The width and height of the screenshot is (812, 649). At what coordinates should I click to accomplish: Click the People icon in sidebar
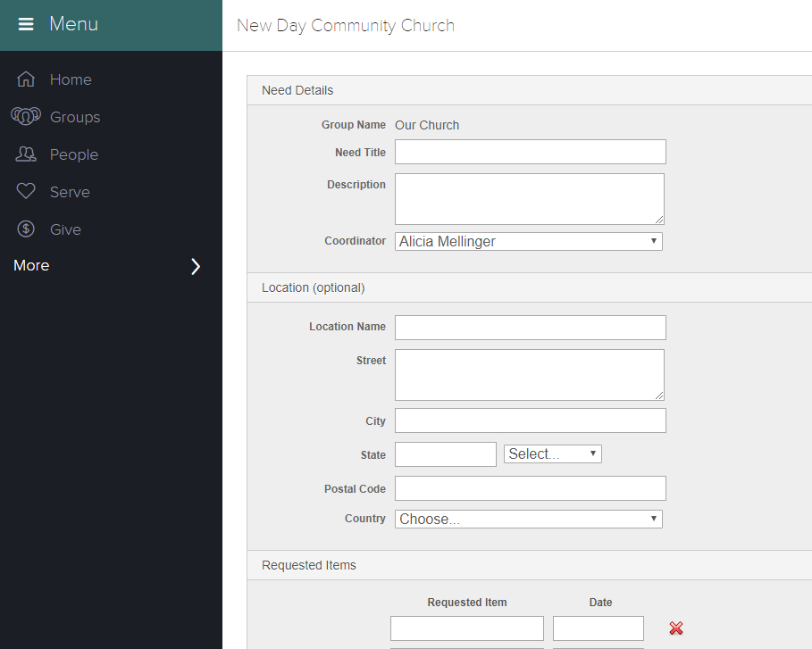click(26, 154)
